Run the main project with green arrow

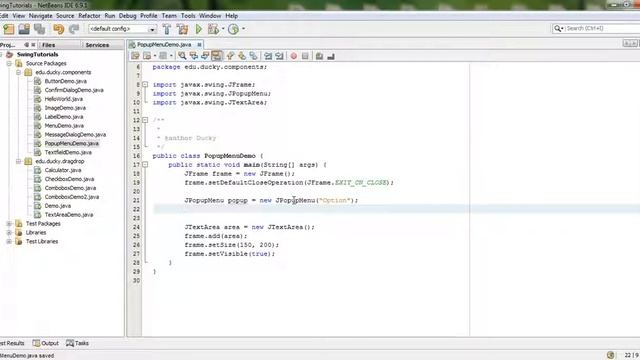pos(199,29)
